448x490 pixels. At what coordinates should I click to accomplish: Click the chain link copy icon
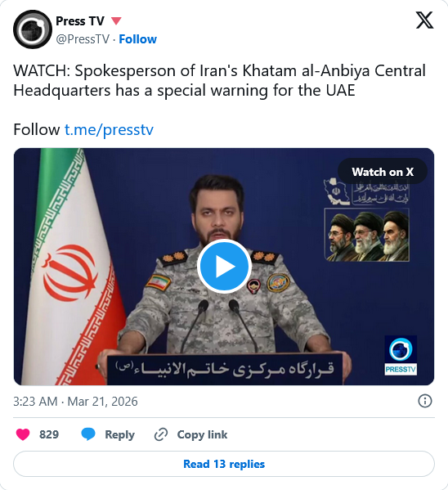161,434
